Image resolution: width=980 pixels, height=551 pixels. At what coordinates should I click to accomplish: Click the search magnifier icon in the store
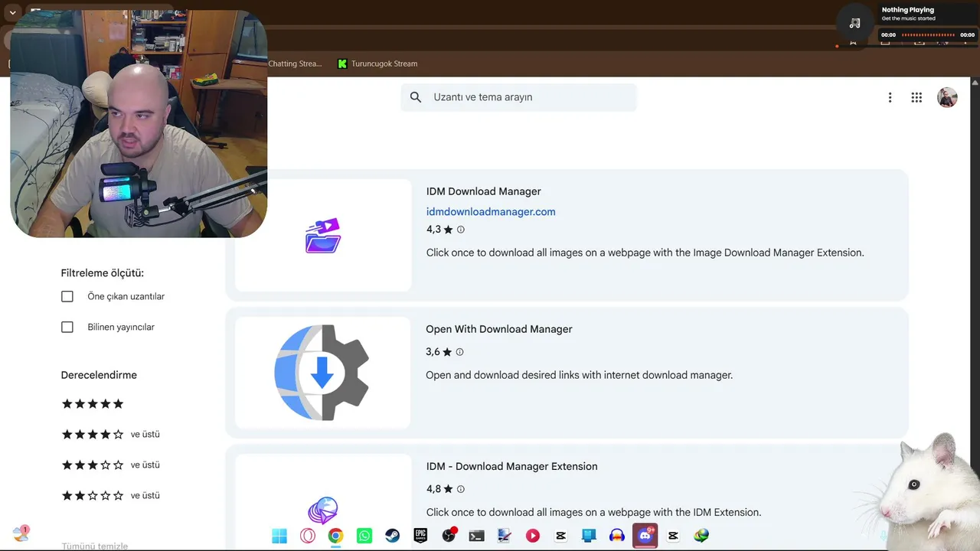416,97
